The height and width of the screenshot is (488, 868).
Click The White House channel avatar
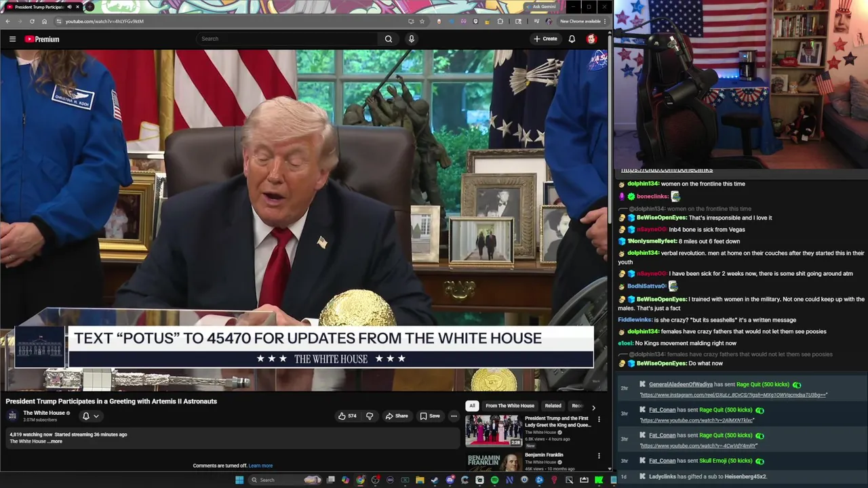[x=12, y=415]
